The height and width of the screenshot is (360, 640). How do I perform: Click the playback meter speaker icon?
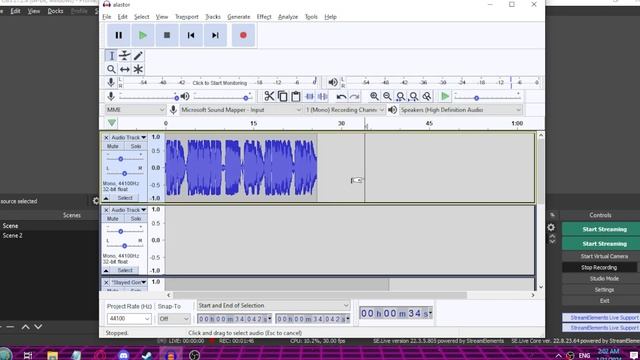333,82
